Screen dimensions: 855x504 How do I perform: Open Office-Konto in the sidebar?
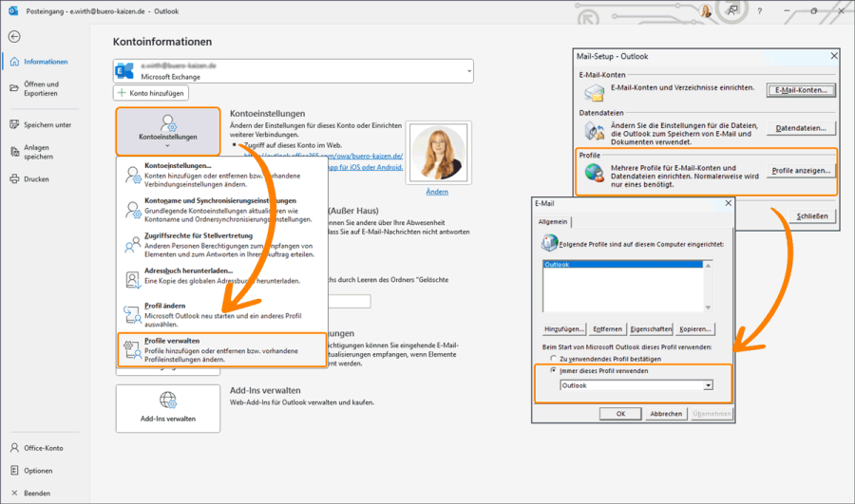pos(39,448)
